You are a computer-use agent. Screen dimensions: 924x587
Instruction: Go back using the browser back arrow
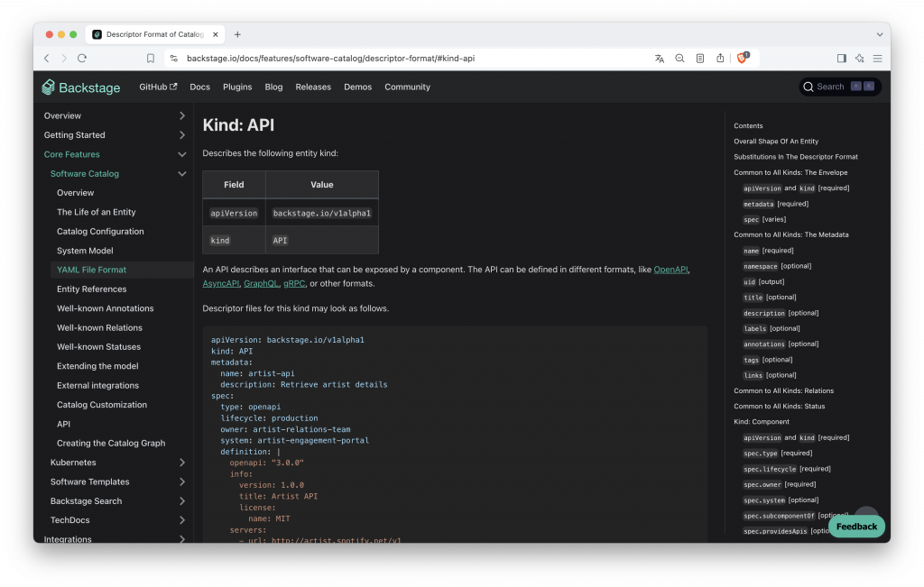[47, 59]
